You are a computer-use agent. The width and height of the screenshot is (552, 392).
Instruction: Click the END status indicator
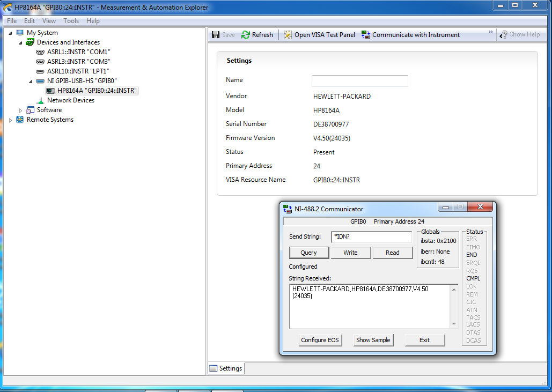pos(472,255)
